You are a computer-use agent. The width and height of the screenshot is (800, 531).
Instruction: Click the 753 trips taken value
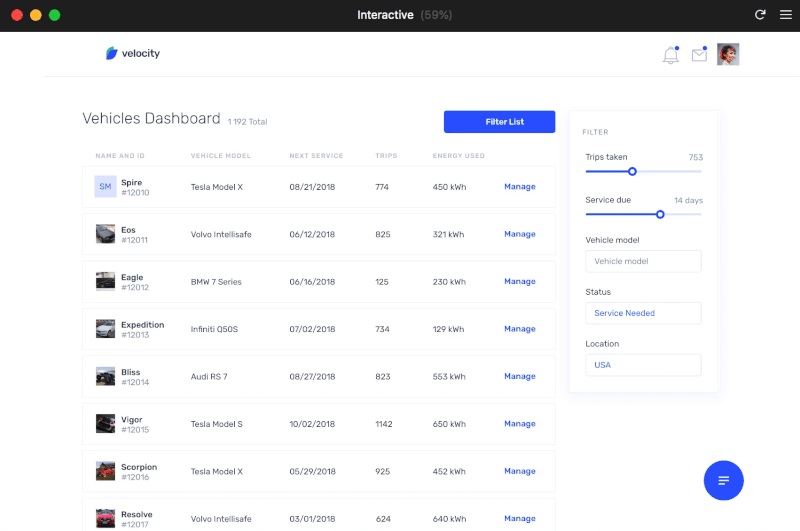(695, 157)
